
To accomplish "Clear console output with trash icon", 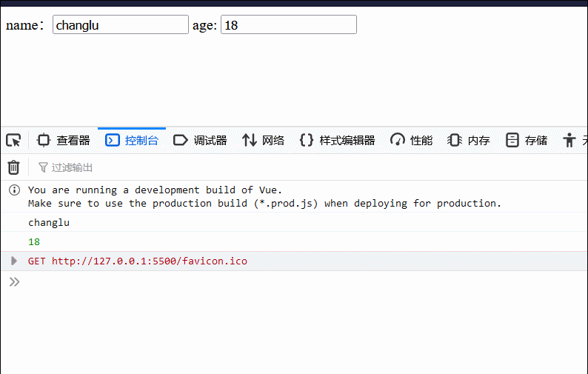I will (x=14, y=167).
